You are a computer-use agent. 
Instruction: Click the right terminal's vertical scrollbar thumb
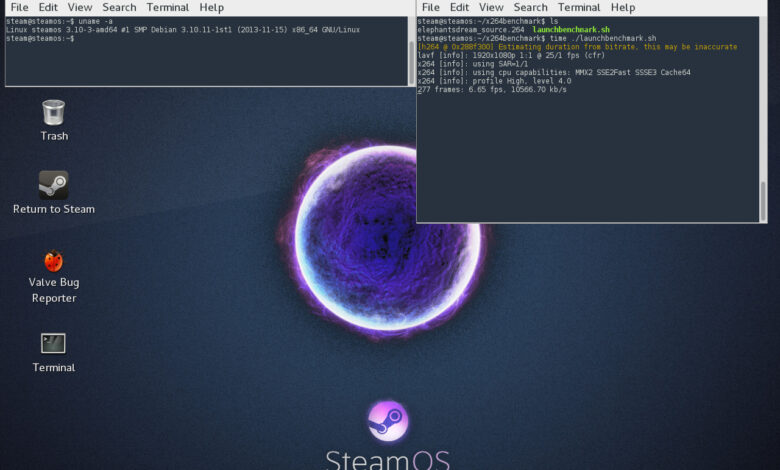(763, 201)
